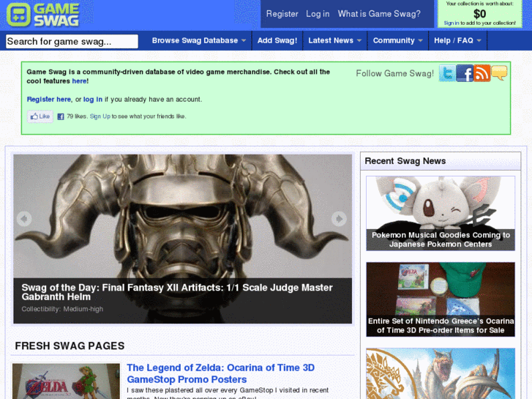This screenshot has width=532, height=399.
Task: Open the Game Swag Twitter page
Action: coord(447,73)
